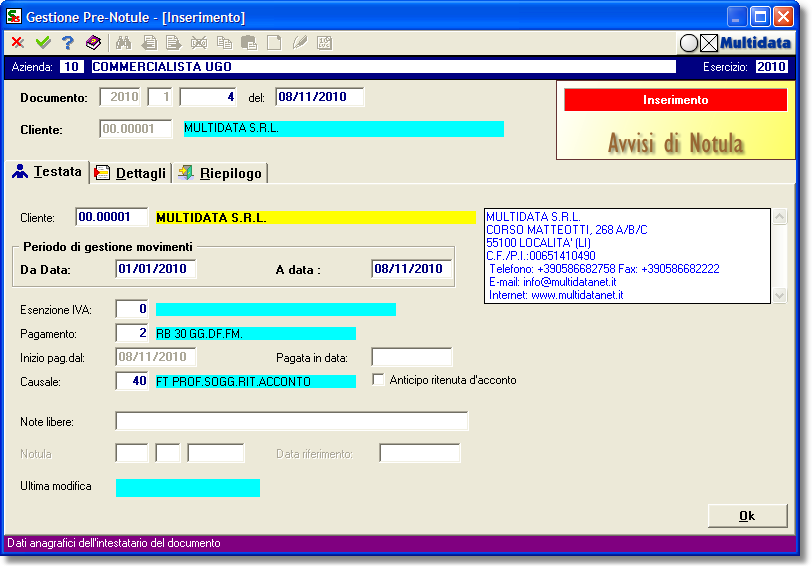Screen dimensions: 812x568
Task: Click the info@multidatanet.it e-mail line
Action: (x=553, y=282)
